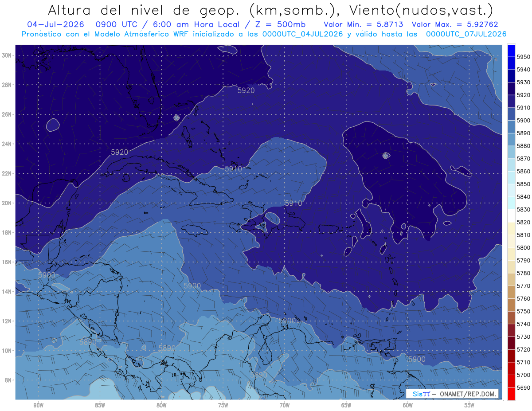Click the latitude label 24N

pos(7,144)
